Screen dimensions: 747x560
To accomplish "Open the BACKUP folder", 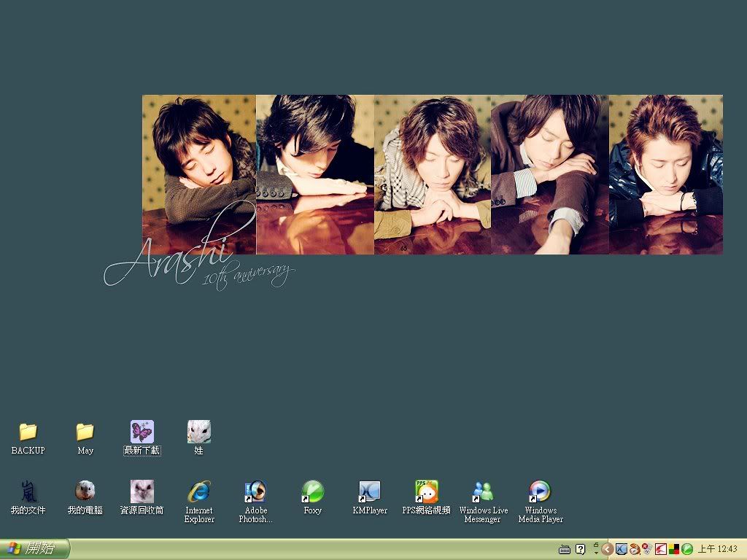I will coord(28,432).
